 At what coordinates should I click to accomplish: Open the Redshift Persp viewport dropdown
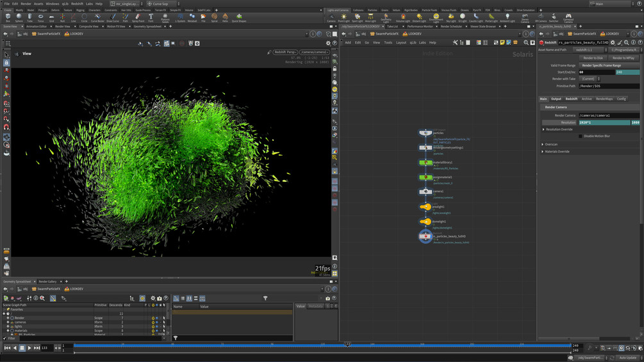click(285, 53)
